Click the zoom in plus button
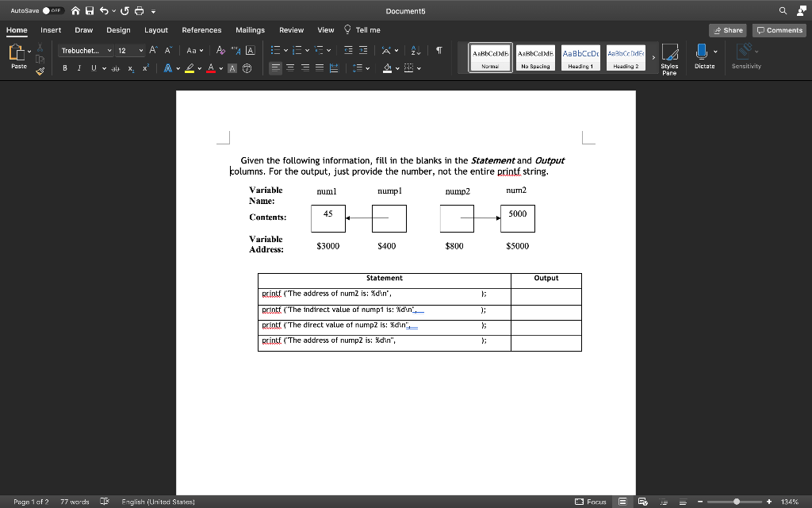812x508 pixels. 769,502
